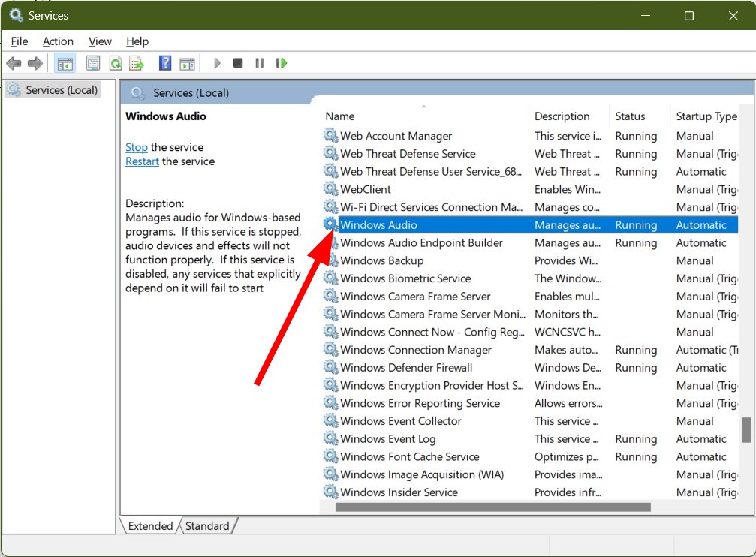
Task: Click the Restart the service link
Action: click(x=142, y=161)
